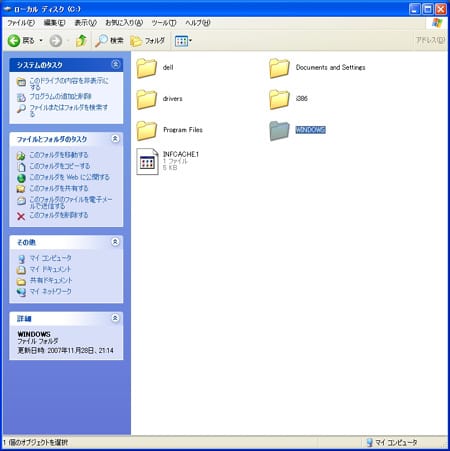Click the Documents and Settings label
Image resolution: width=450 pixels, height=451 pixels.
330,67
